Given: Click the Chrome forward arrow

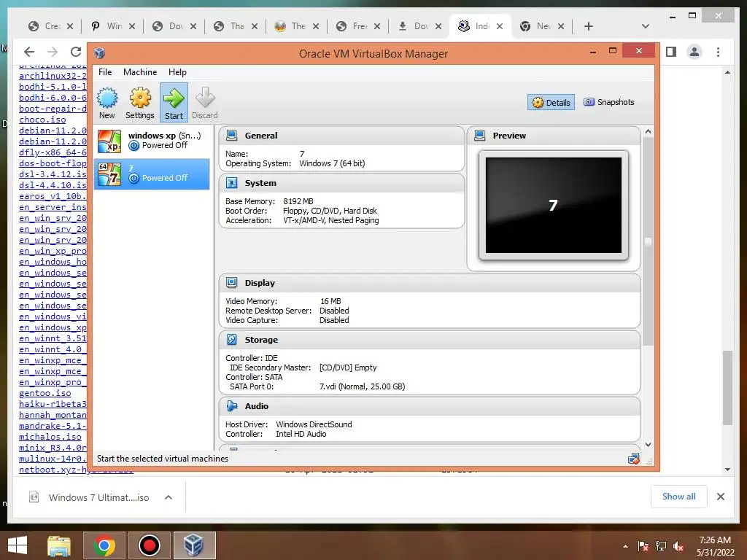Looking at the screenshot, I should click(53, 52).
